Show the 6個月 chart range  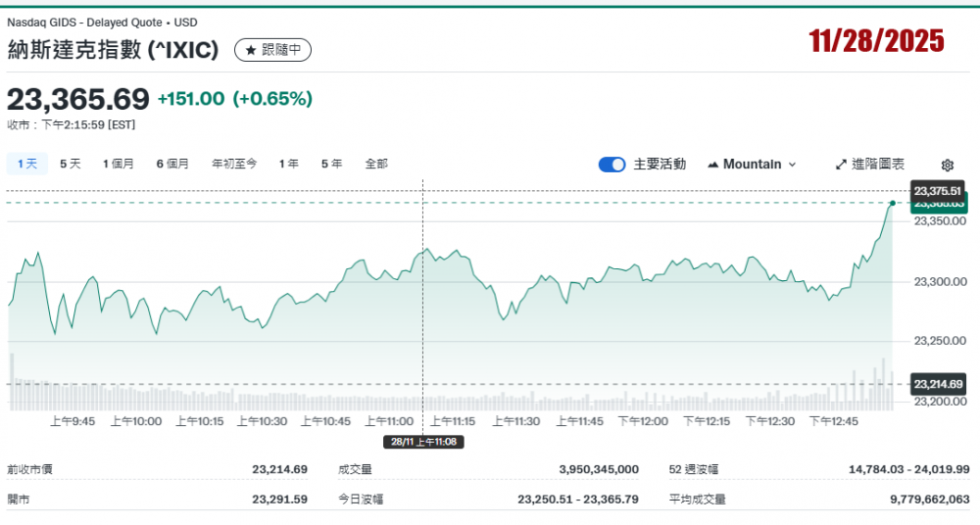point(172,165)
